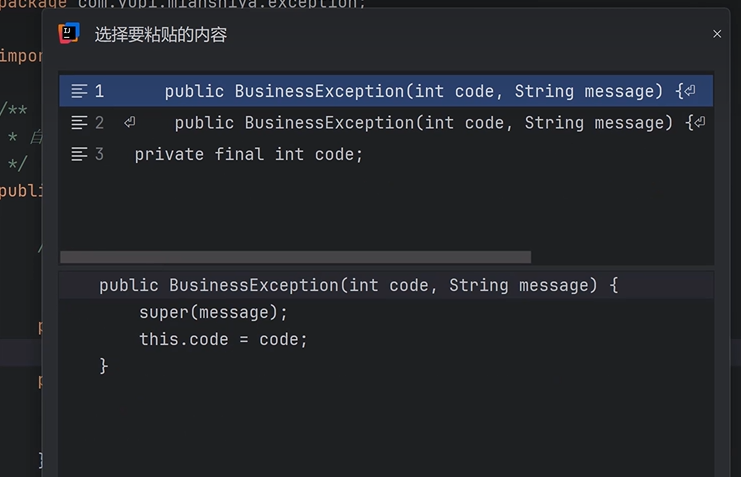741x477 pixels.
Task: Click the text-lines icon of clipboard entry 2
Action: pos(80,123)
